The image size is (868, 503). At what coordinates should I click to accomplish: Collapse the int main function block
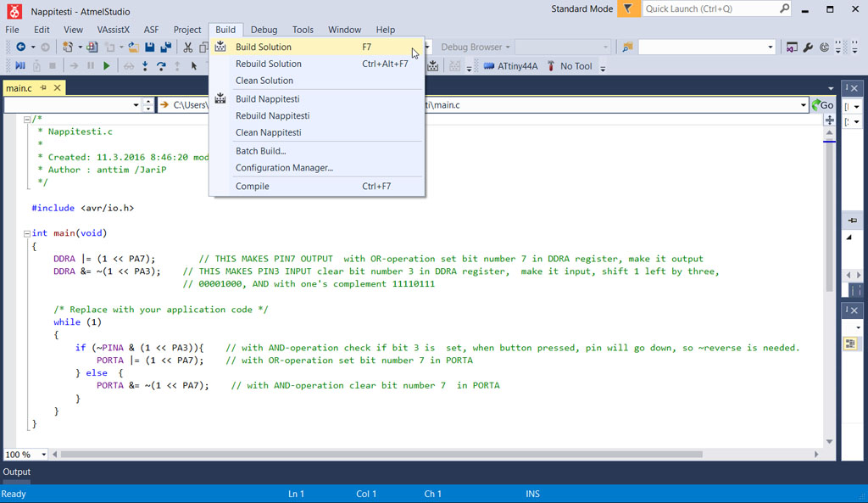(x=26, y=233)
